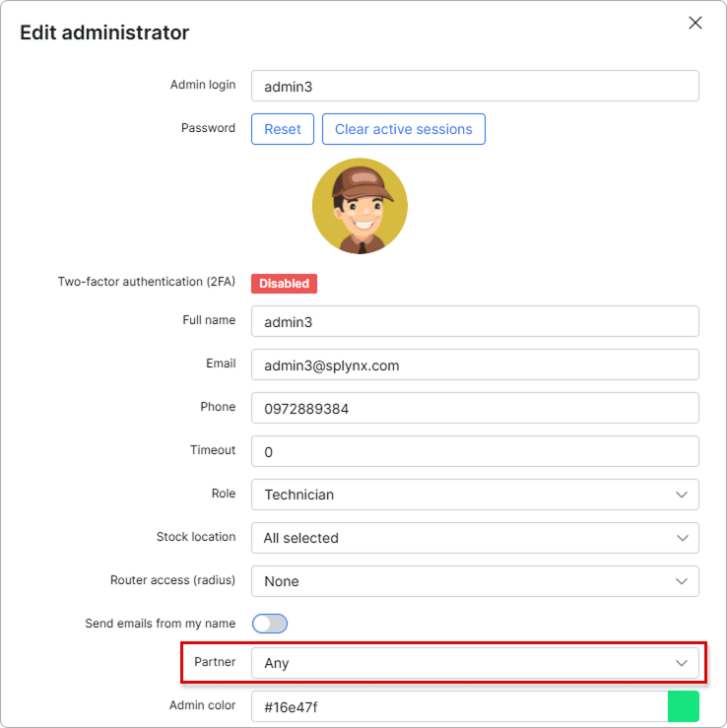
Task: Click Clear active sessions button
Action: (x=403, y=129)
